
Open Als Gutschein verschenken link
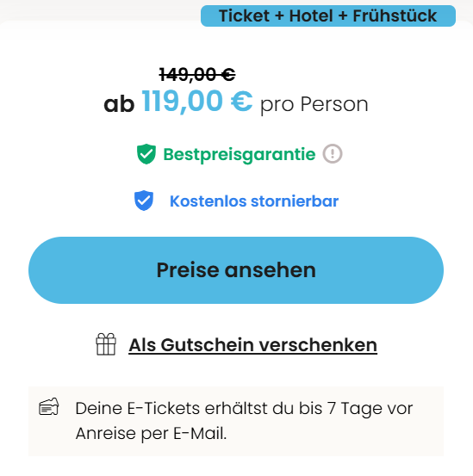tap(252, 345)
